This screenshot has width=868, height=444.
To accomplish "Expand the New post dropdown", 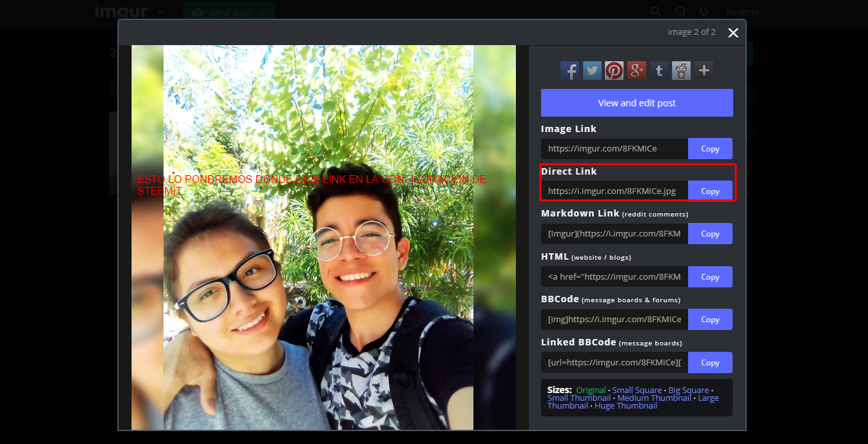I will coord(261,12).
